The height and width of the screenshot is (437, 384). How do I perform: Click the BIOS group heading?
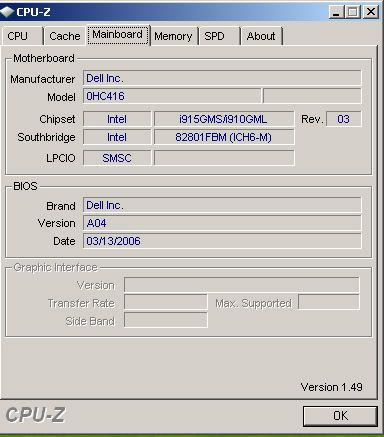pyautogui.click(x=25, y=186)
